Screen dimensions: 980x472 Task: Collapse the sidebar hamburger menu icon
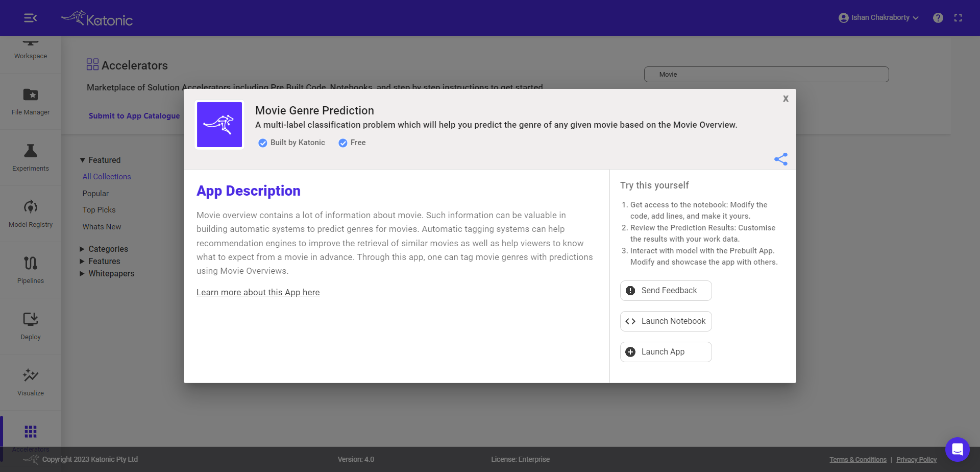(x=30, y=18)
